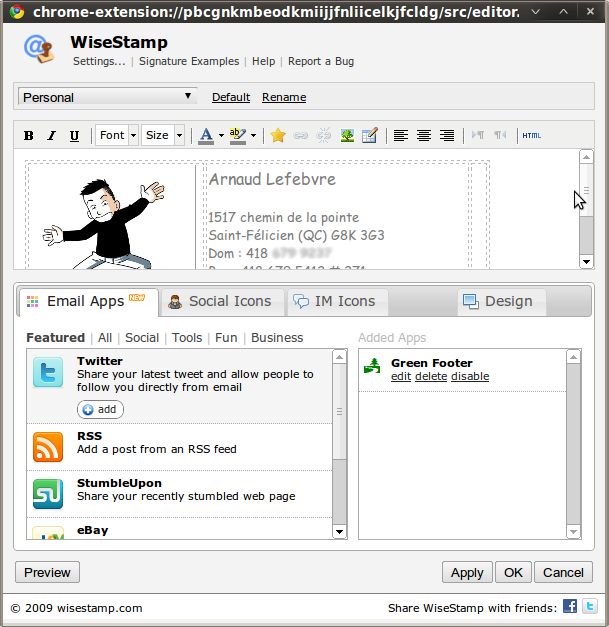Share WiseStamp on Facebook icon
Screen dimensions: 609x627
click(x=570, y=606)
